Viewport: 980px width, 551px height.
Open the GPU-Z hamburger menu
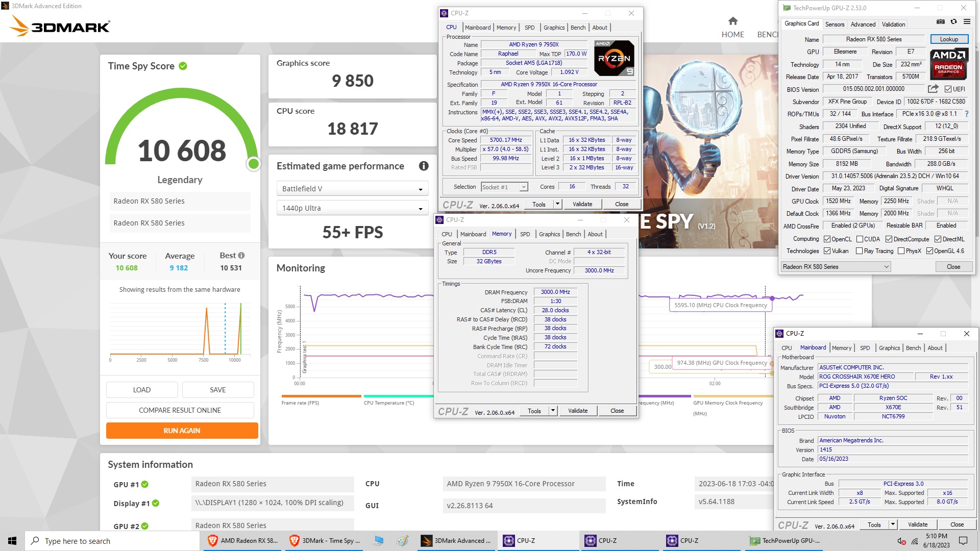pyautogui.click(x=967, y=22)
